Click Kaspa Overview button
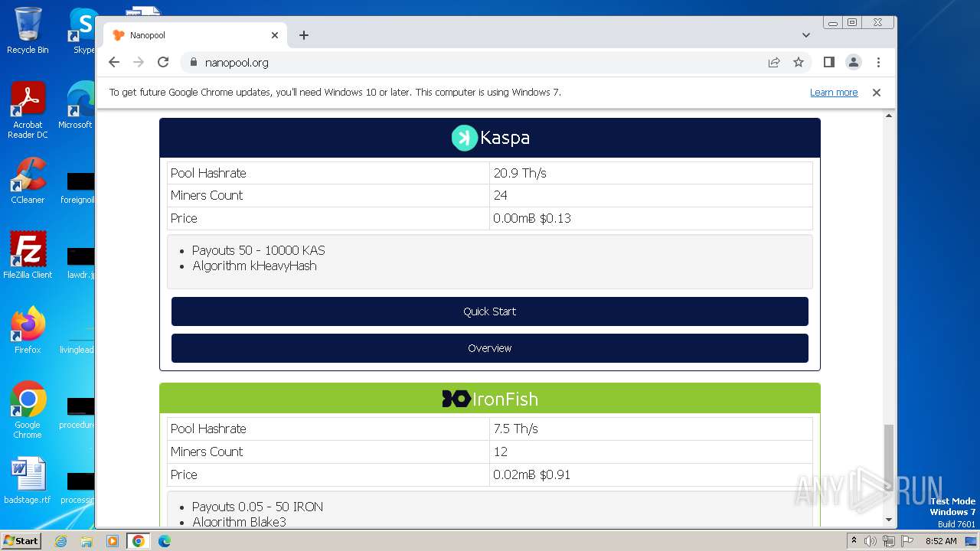Image resolution: width=980 pixels, height=551 pixels. point(490,348)
